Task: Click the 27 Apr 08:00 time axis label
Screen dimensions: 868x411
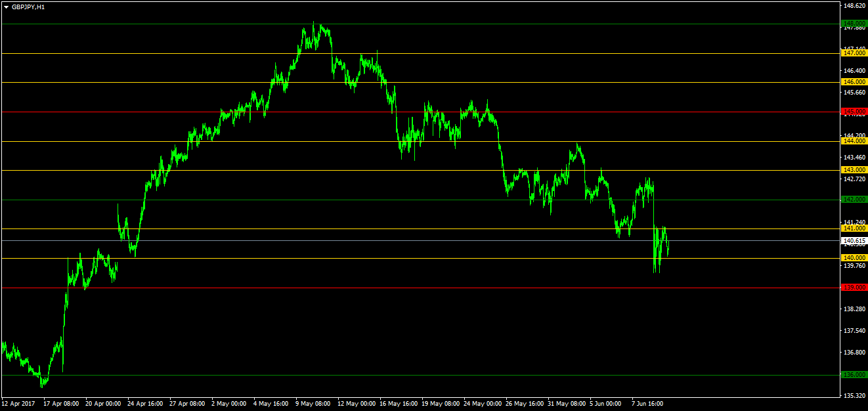Action: [x=187, y=404]
